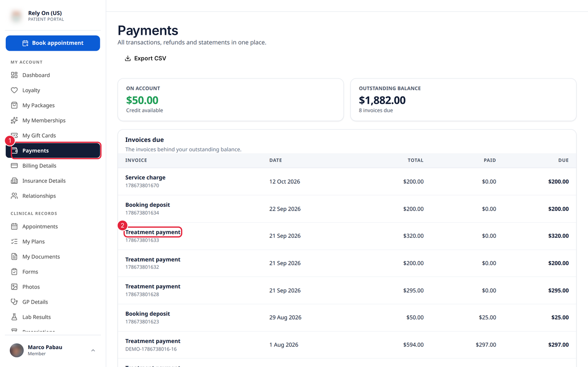
Task: Click the Appointments calendar icon
Action: (x=14, y=226)
